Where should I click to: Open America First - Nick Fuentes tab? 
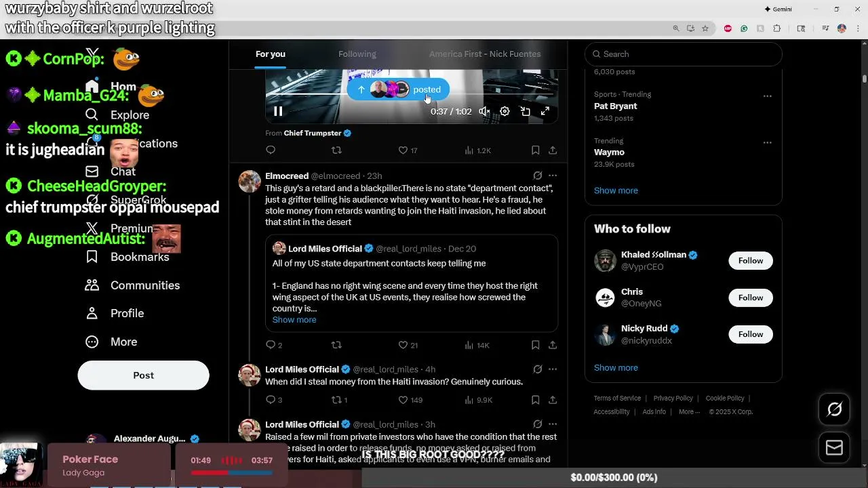pos(485,54)
